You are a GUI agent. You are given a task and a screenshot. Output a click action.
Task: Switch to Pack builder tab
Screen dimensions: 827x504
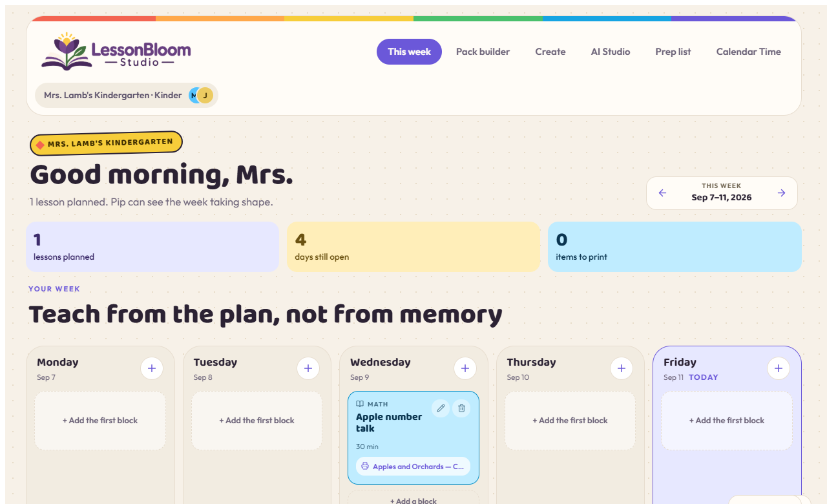pyautogui.click(x=483, y=52)
